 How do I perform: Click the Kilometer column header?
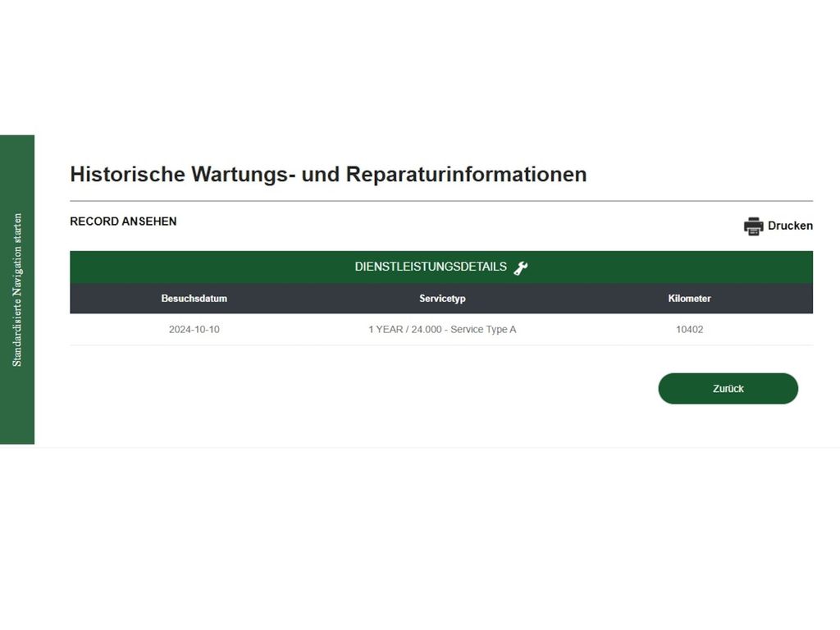[x=689, y=299]
